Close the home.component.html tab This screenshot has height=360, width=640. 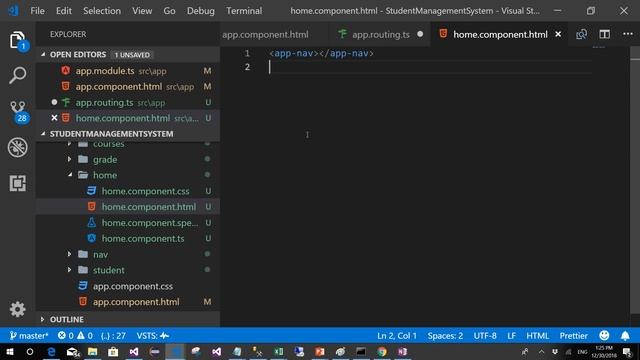[x=558, y=35]
